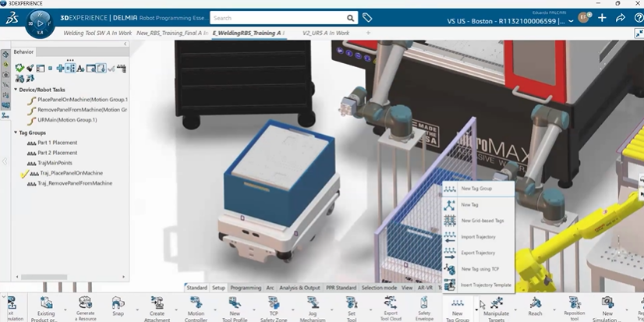Choose Import Trajectory menu entry
Viewport: 644px width, 322px height.
click(478, 237)
